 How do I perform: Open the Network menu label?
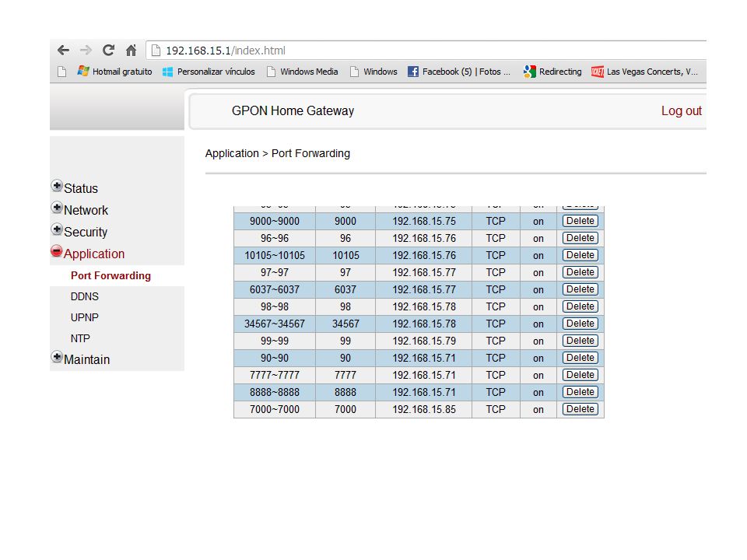coord(86,211)
